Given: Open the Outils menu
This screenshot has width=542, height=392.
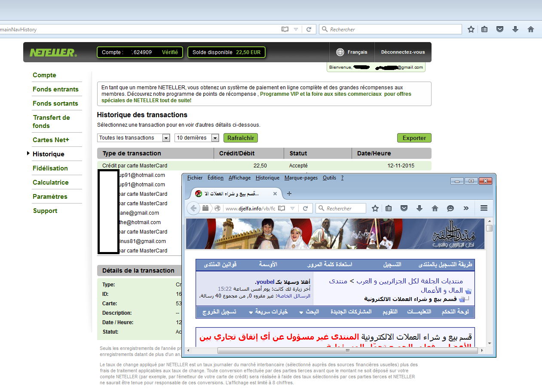Looking at the screenshot, I should click(329, 178).
